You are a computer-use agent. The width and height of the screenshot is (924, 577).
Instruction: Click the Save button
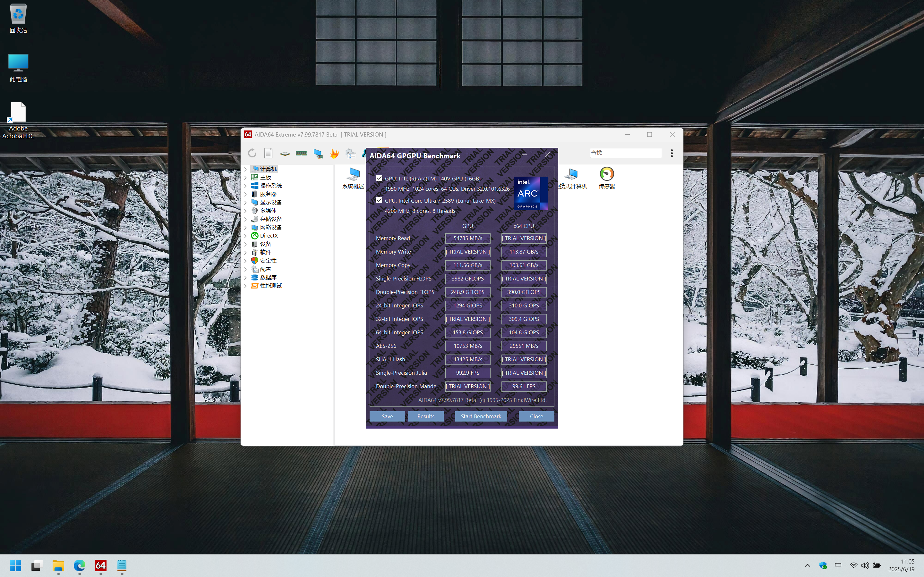point(387,416)
